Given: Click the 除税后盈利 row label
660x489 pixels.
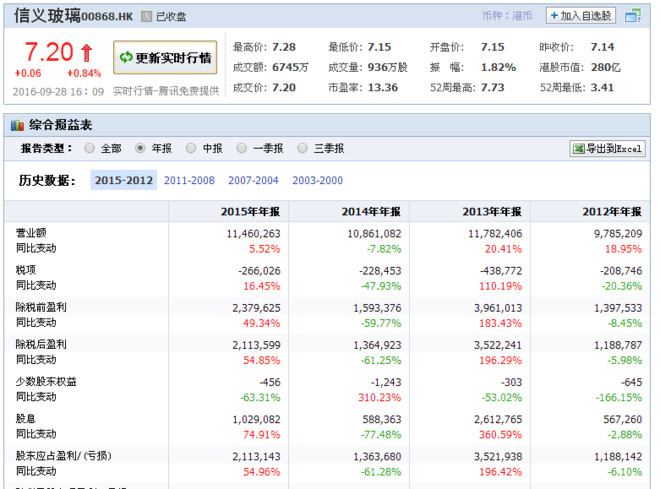Looking at the screenshot, I should (x=41, y=344).
